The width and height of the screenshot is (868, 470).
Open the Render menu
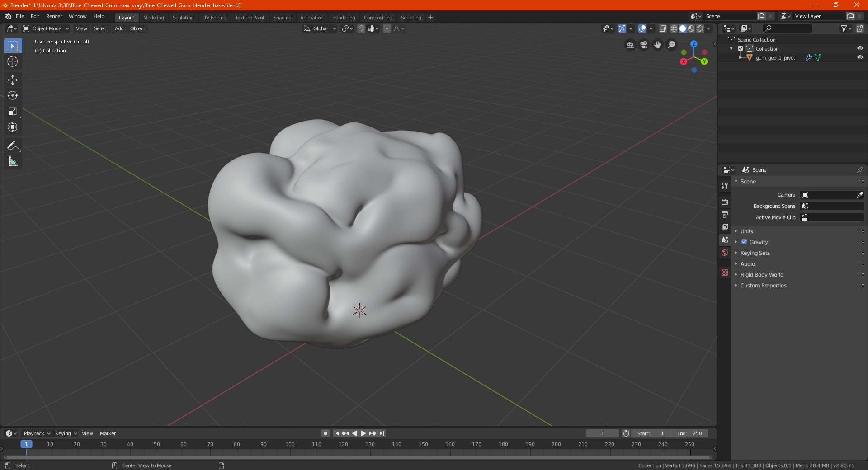pos(54,16)
